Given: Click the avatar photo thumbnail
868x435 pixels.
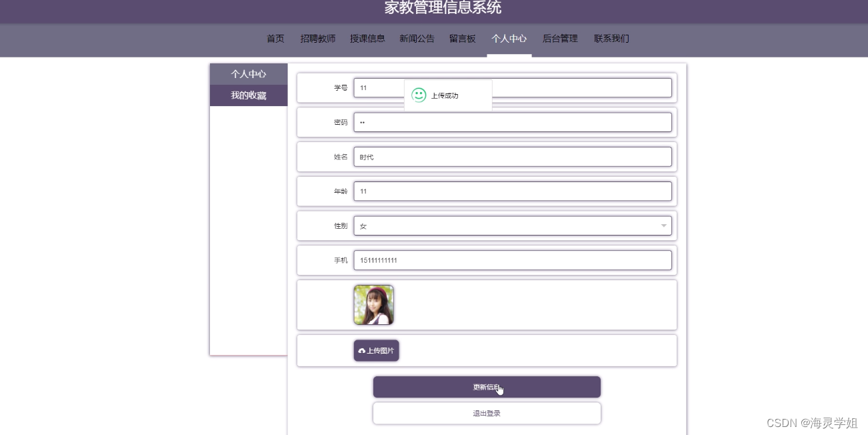Looking at the screenshot, I should coord(373,304).
